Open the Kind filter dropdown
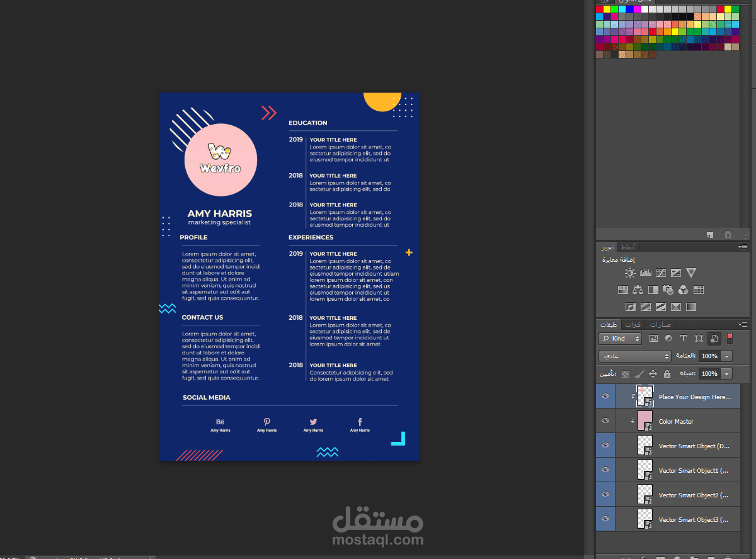Viewport: 756px width, 559px height. [x=620, y=338]
